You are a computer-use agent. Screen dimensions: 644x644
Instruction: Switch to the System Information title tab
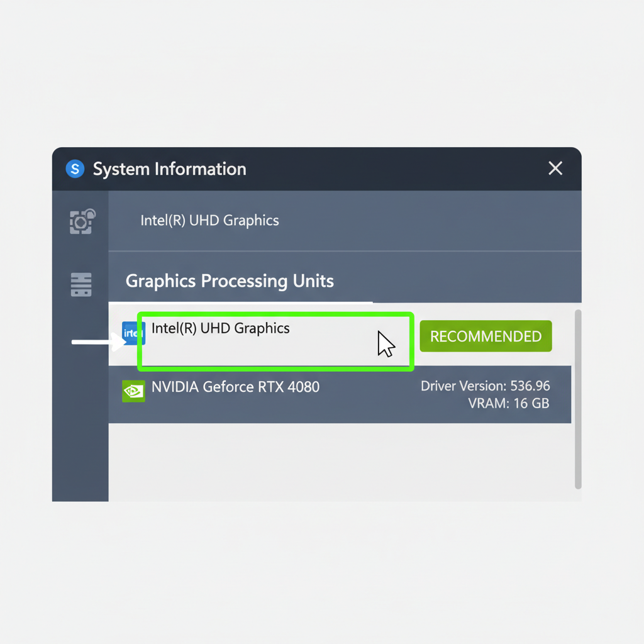click(x=169, y=169)
